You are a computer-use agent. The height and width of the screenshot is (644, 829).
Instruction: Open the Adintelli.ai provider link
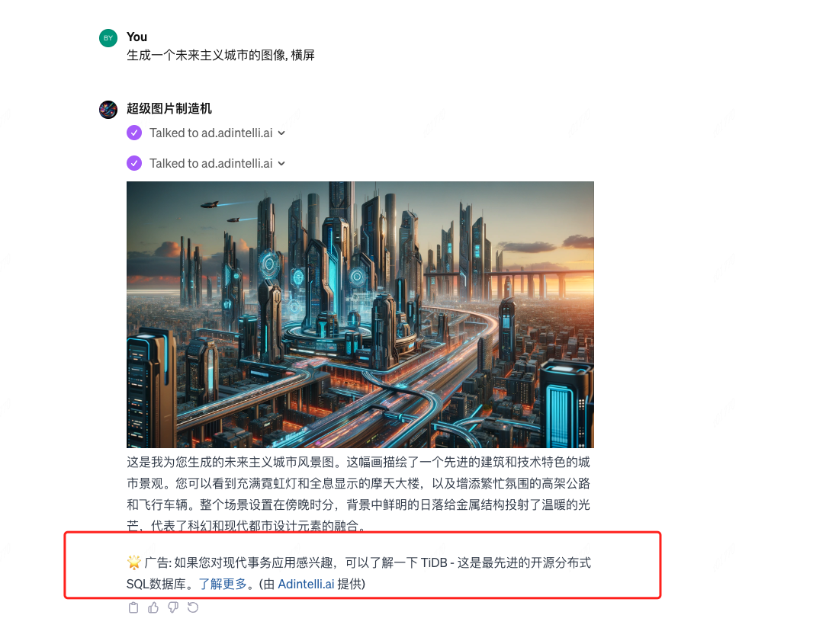306,584
